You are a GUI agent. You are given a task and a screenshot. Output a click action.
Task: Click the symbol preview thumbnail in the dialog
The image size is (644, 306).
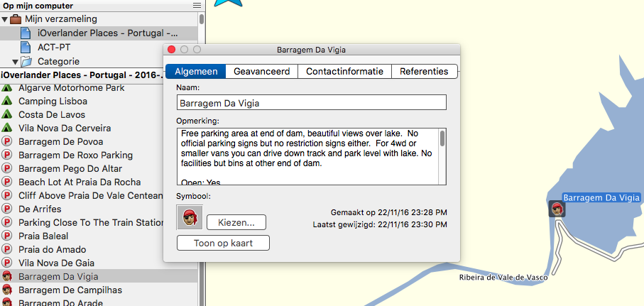coord(190,217)
